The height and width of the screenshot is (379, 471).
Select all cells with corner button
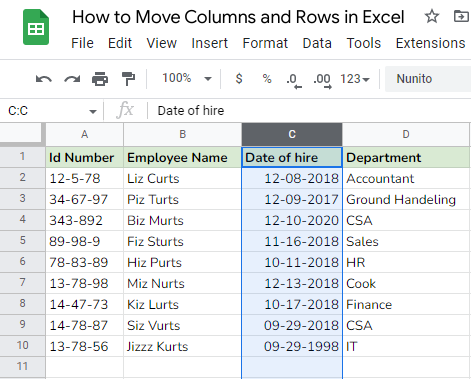pos(22,135)
